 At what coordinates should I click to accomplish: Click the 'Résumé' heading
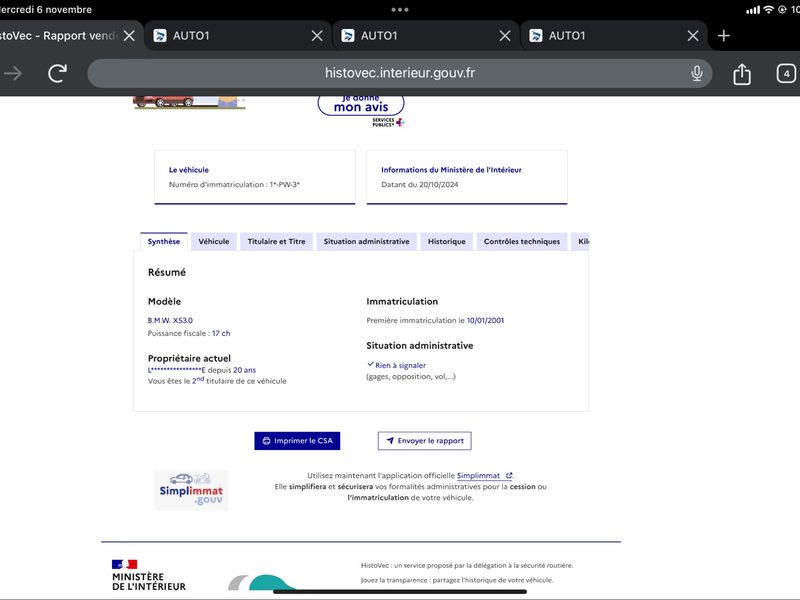[167, 272]
